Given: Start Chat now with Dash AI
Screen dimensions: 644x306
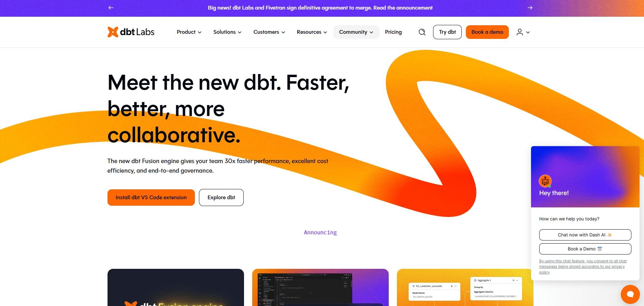Looking at the screenshot, I should click(x=585, y=235).
